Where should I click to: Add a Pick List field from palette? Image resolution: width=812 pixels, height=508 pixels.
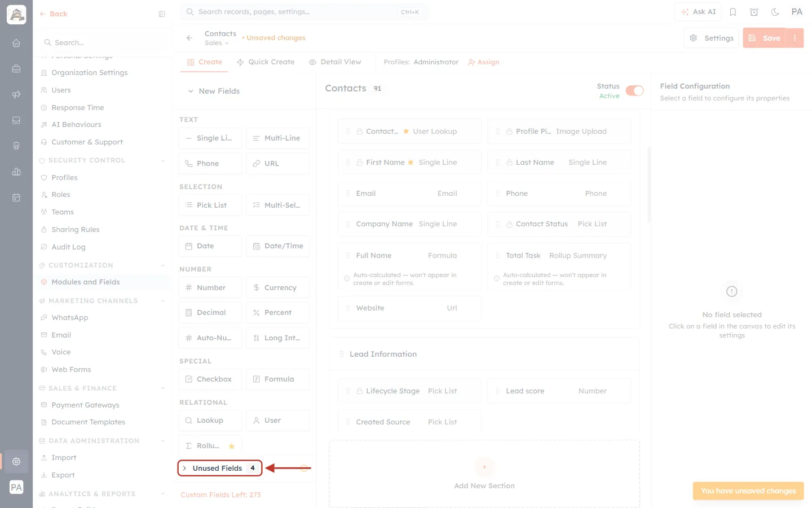[x=210, y=205]
